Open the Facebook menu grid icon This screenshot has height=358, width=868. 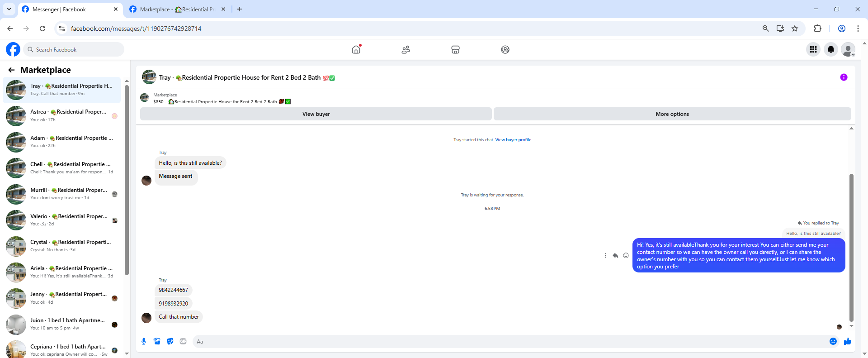(813, 49)
